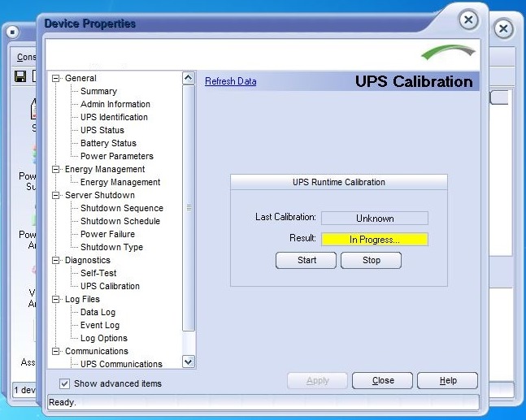Image resolution: width=526 pixels, height=420 pixels.
Task: Select Event Log item
Action: [x=100, y=325]
